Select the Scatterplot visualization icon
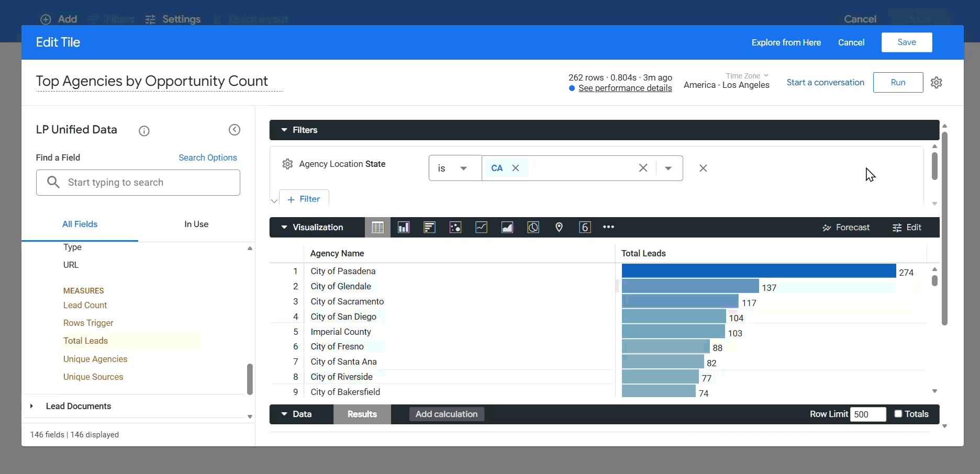Screen dimensions: 980x474 click(455, 227)
